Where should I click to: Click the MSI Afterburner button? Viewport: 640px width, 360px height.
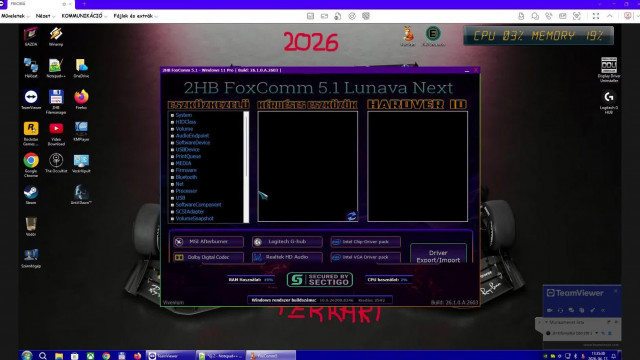point(208,242)
